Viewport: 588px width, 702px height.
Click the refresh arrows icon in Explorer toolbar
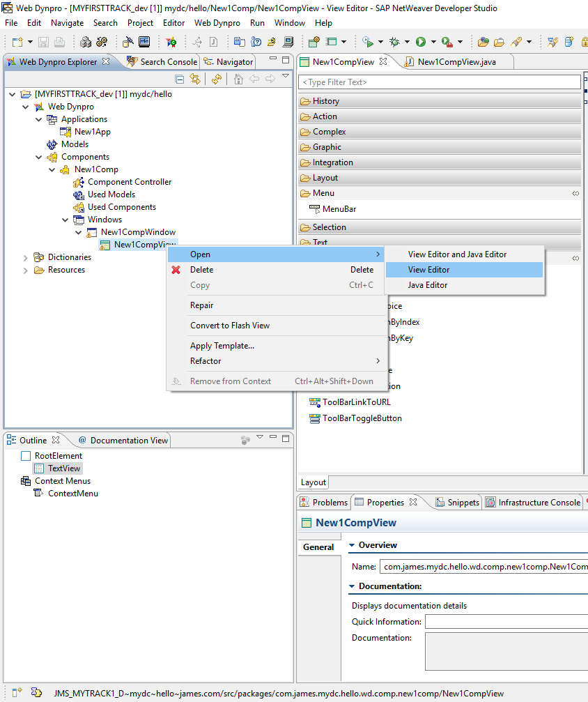click(217, 79)
